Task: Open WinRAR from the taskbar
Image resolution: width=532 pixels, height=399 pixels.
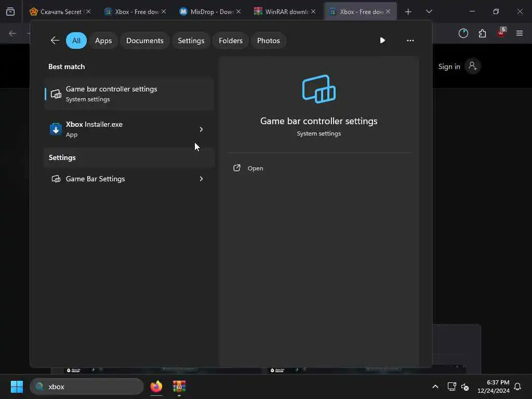Action: coord(179,387)
